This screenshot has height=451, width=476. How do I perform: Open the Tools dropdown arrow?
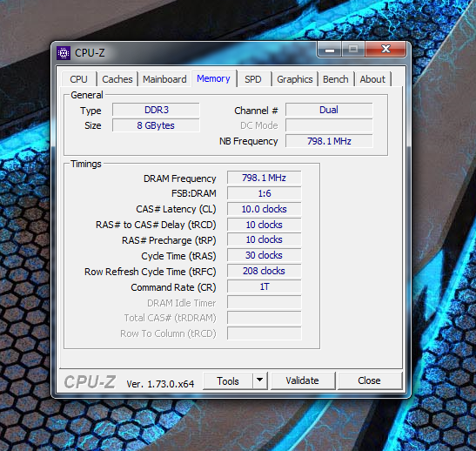tap(260, 380)
